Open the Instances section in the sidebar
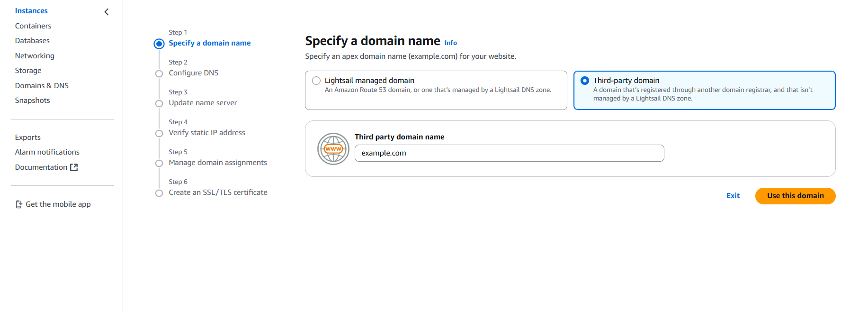Image resolution: width=868 pixels, height=312 pixels. 31,11
